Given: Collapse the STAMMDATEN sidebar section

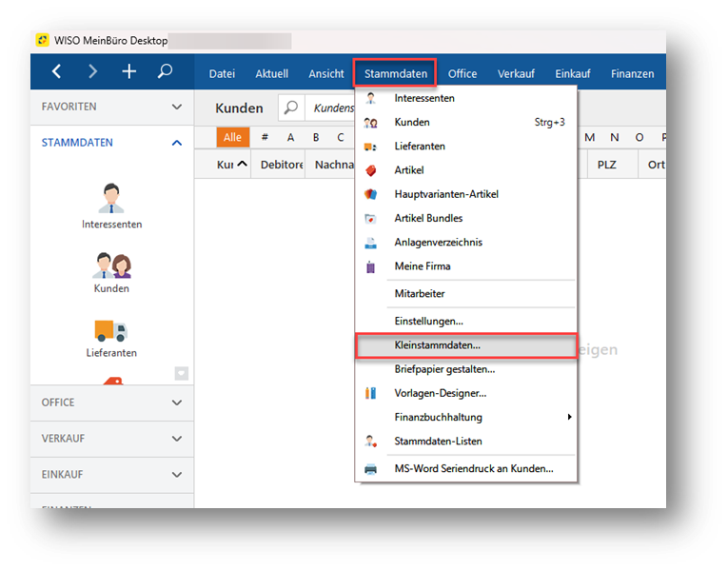Looking at the screenshot, I should [x=176, y=143].
